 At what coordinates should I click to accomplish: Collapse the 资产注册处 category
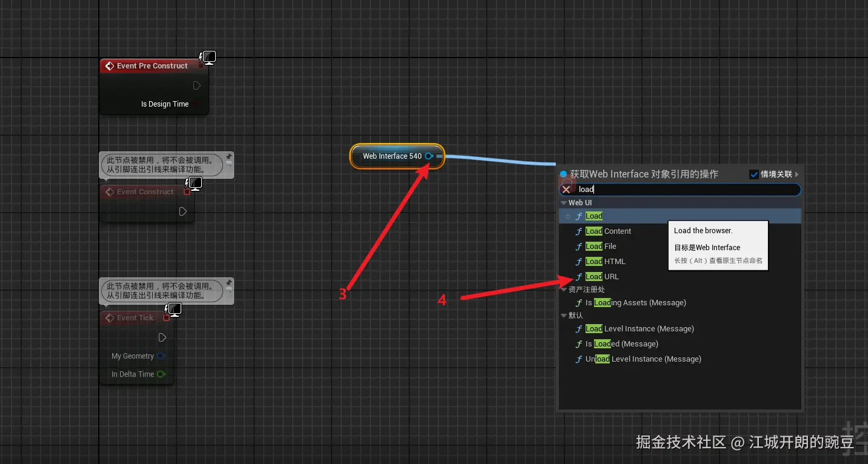[564, 290]
